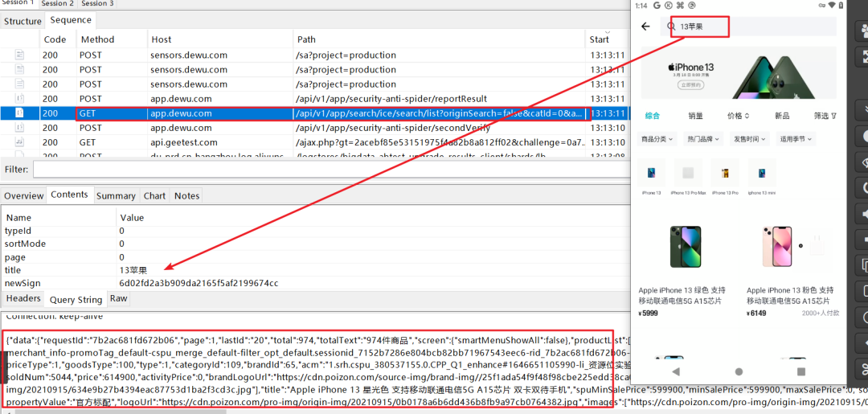Open the 商品分类 dropdown filter
The image size is (868, 414).
[x=657, y=139]
